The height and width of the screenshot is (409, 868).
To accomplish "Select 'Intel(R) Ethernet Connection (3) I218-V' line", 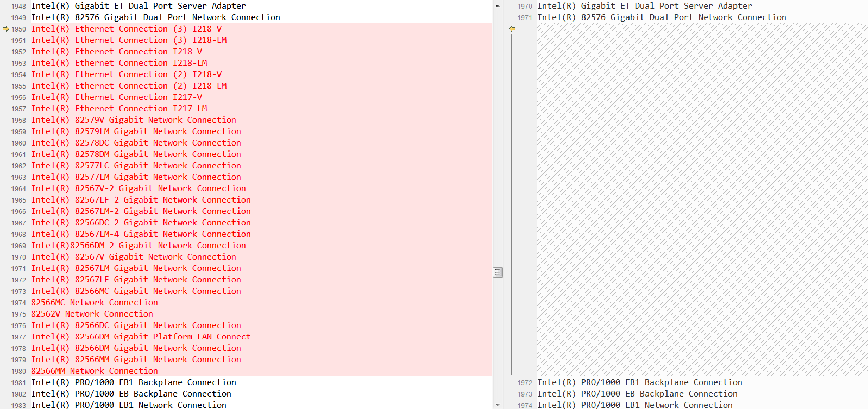I will pyautogui.click(x=126, y=29).
